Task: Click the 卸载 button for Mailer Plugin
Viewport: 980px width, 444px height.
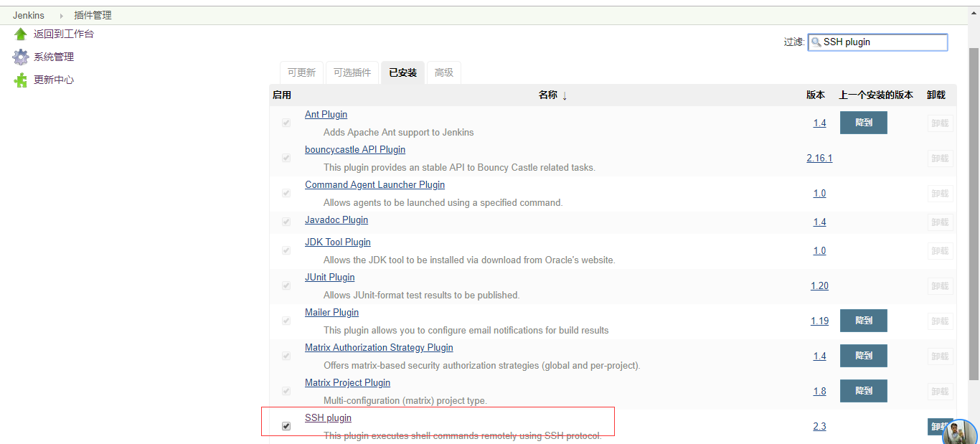Action: pos(940,321)
